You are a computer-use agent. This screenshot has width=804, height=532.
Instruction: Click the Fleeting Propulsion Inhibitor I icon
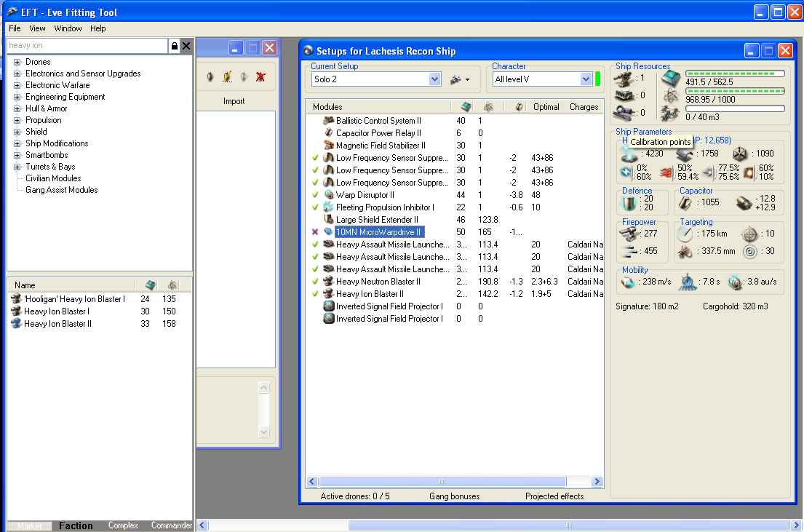click(329, 207)
